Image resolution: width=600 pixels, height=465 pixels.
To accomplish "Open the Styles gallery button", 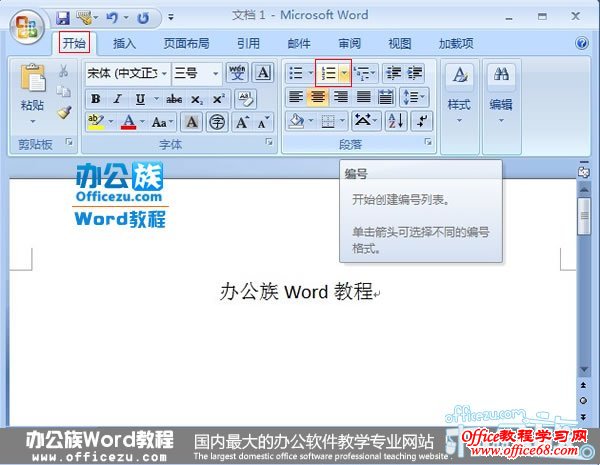I will click(459, 95).
